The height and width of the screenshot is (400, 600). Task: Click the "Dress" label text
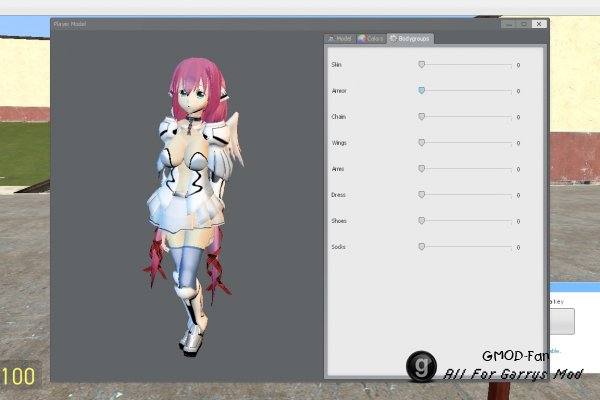click(338, 195)
